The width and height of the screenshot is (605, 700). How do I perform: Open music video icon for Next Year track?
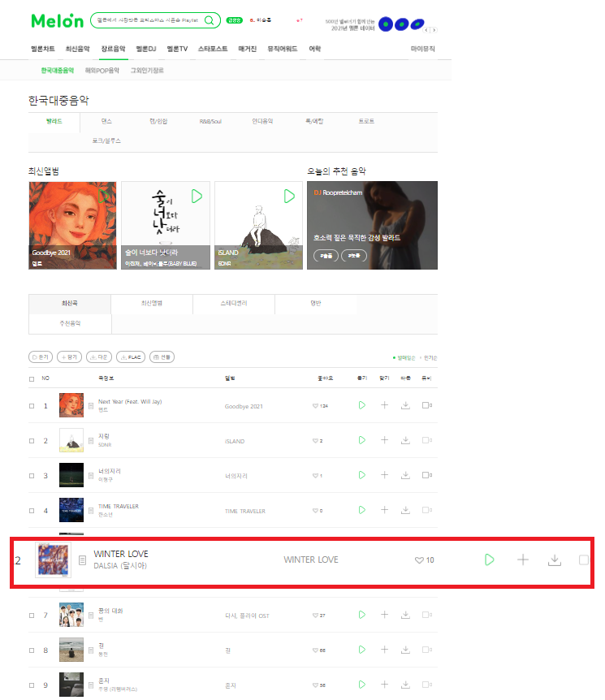(427, 405)
